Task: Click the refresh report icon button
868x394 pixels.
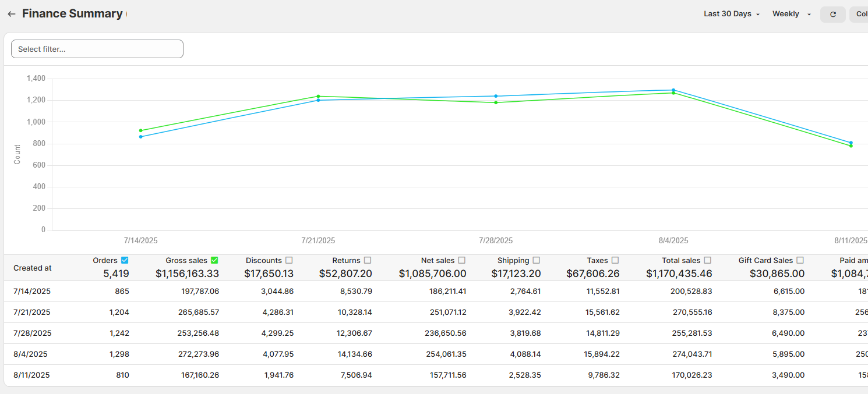Action: pyautogui.click(x=832, y=15)
